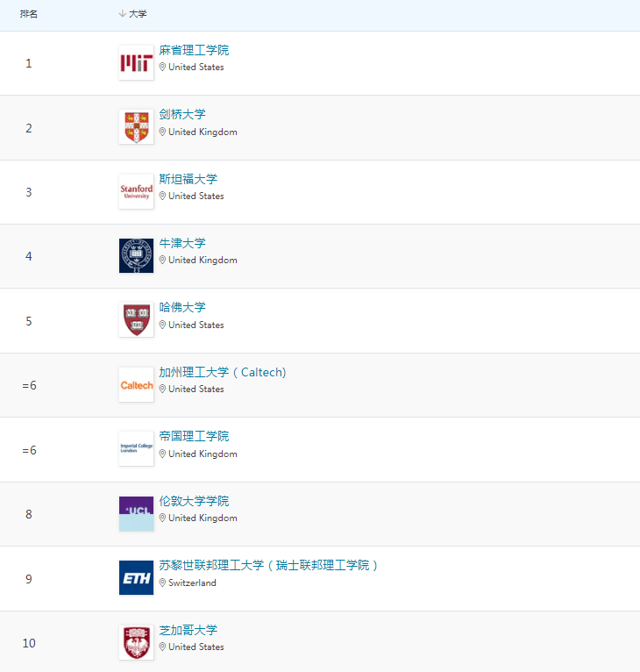Viewport: 640px width, 672px height.
Task: Click the Cambridge University crest logo
Action: [136, 127]
